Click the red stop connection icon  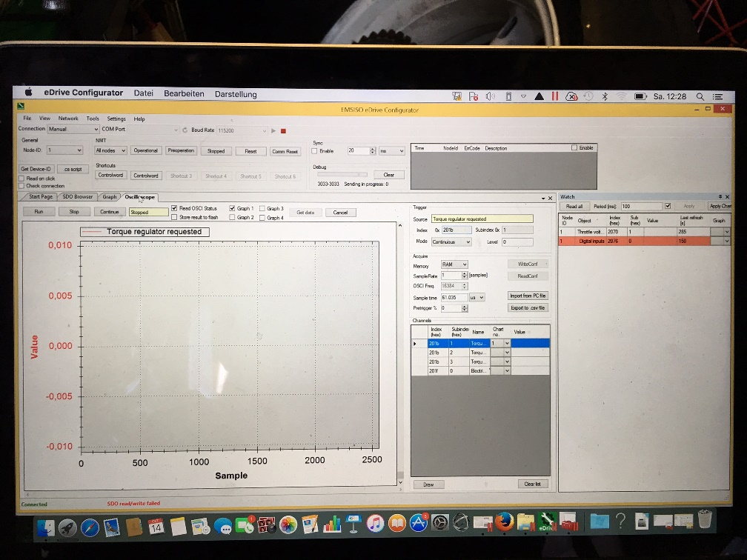(283, 130)
